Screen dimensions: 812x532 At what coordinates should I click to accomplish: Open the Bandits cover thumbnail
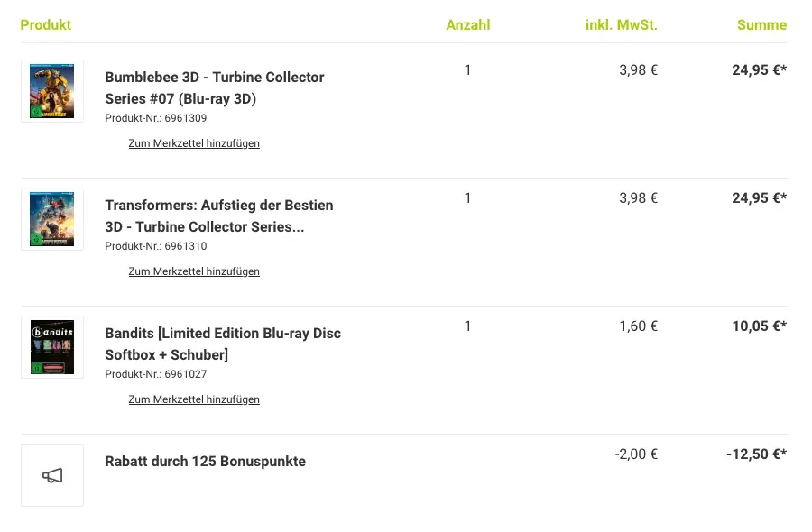(51, 347)
